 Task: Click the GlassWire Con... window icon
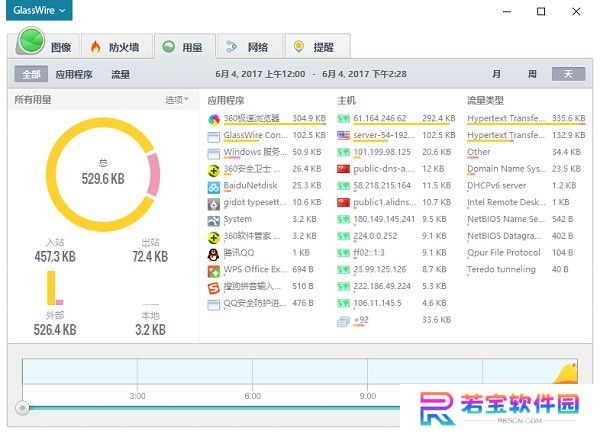[214, 137]
